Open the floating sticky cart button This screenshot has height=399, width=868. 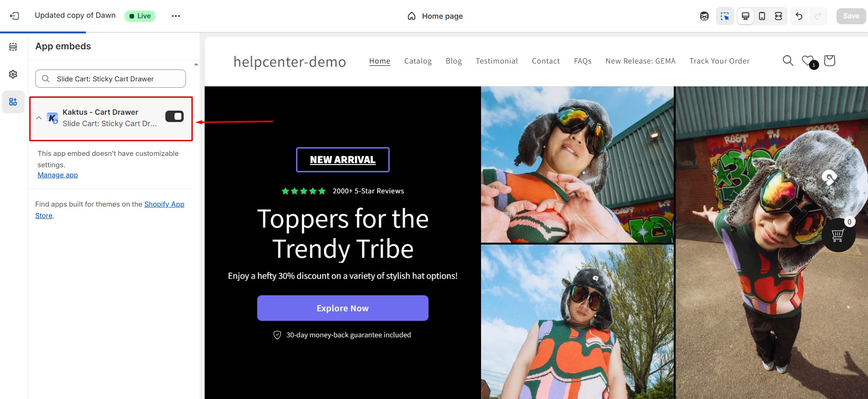click(x=838, y=235)
